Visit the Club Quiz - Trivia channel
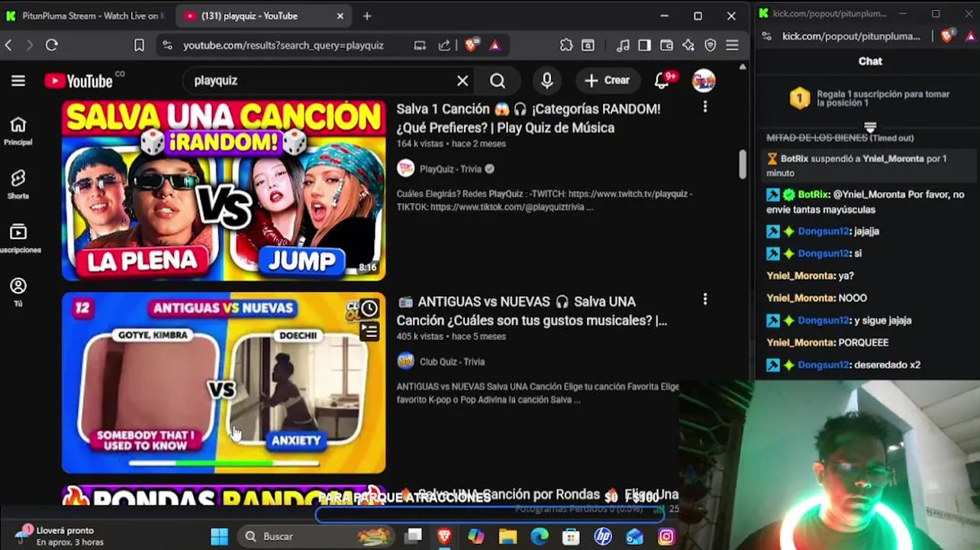The image size is (980, 550). click(x=452, y=361)
